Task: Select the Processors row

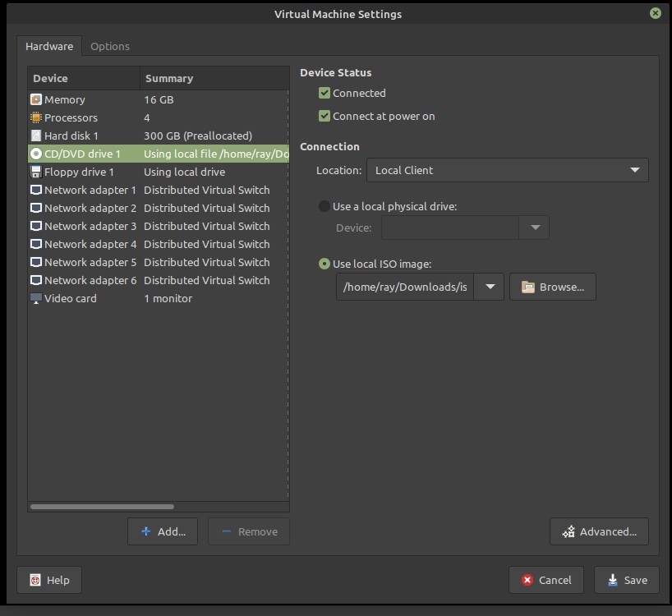Action: pyautogui.click(x=159, y=117)
